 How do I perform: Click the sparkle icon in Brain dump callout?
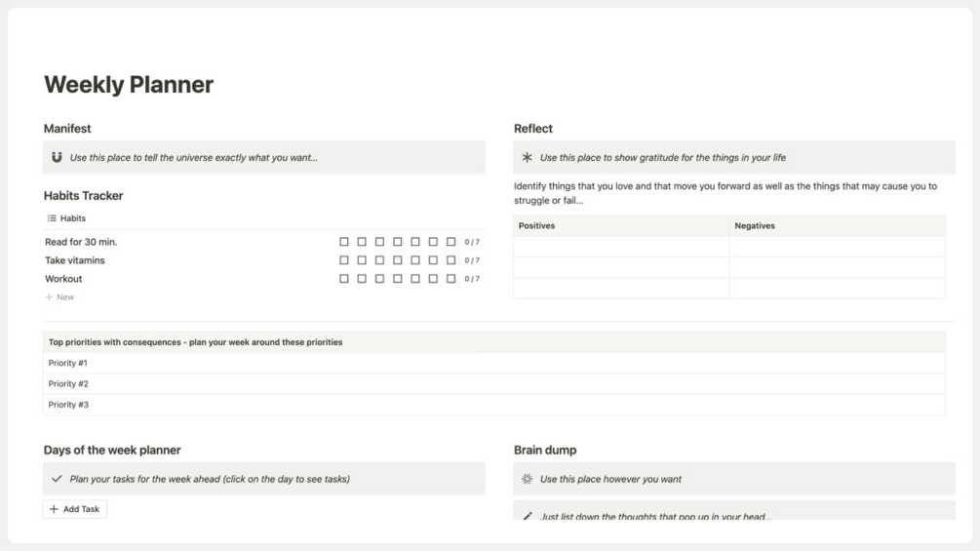(528, 479)
